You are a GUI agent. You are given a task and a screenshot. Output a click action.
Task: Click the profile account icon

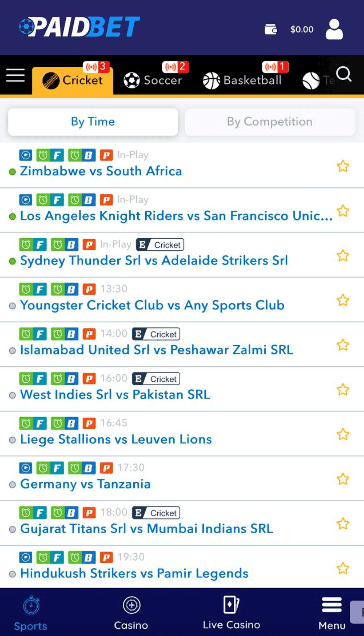334,30
